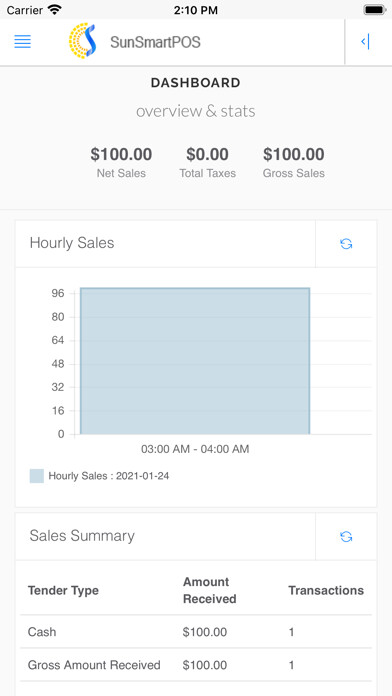This screenshot has height=696, width=392.
Task: Refresh the Hourly Sales chart
Action: tap(346, 244)
